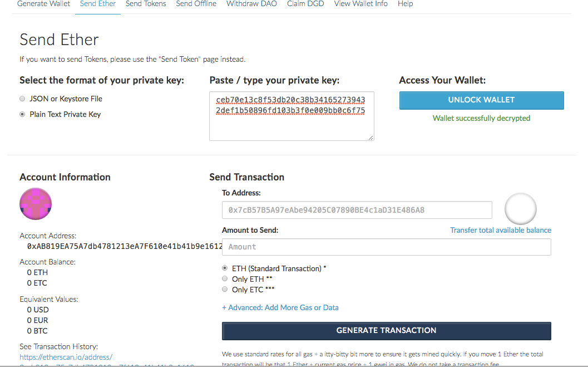Open the Generate Wallet tab

click(44, 4)
